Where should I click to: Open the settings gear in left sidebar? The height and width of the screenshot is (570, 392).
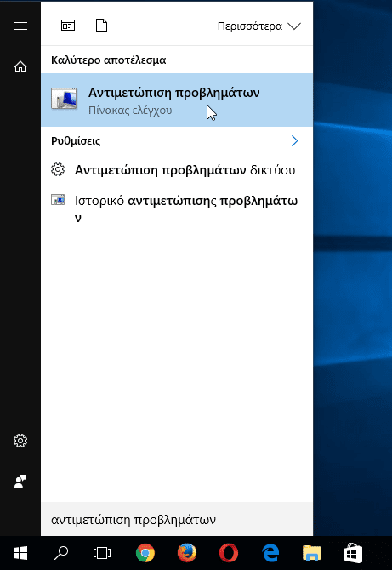(20, 441)
